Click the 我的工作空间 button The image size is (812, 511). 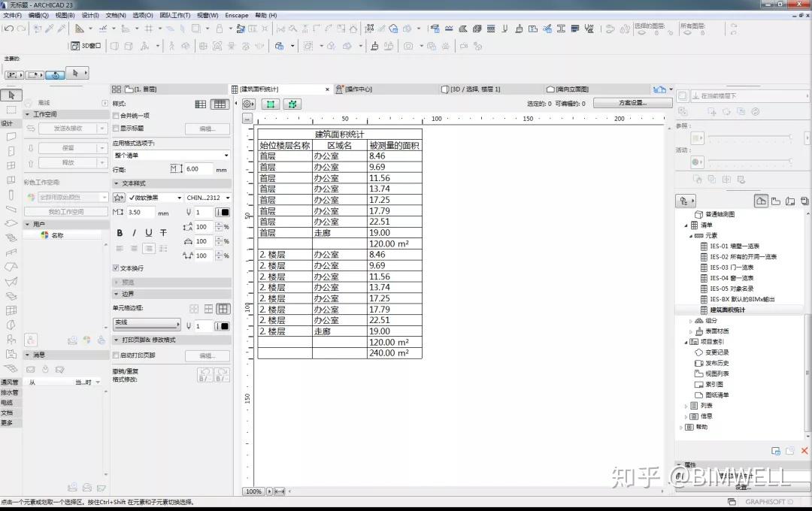[x=65, y=212]
